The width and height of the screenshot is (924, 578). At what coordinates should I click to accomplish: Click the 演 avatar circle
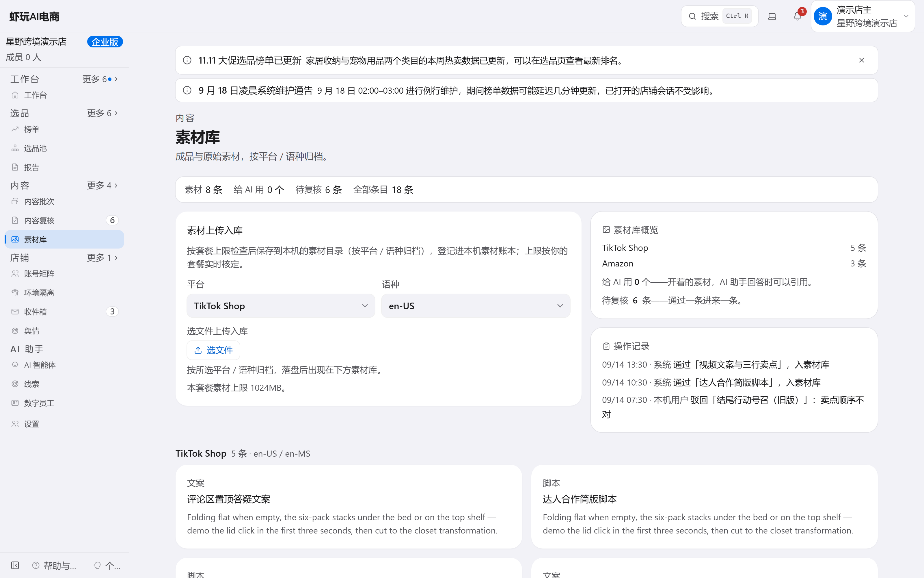(823, 16)
